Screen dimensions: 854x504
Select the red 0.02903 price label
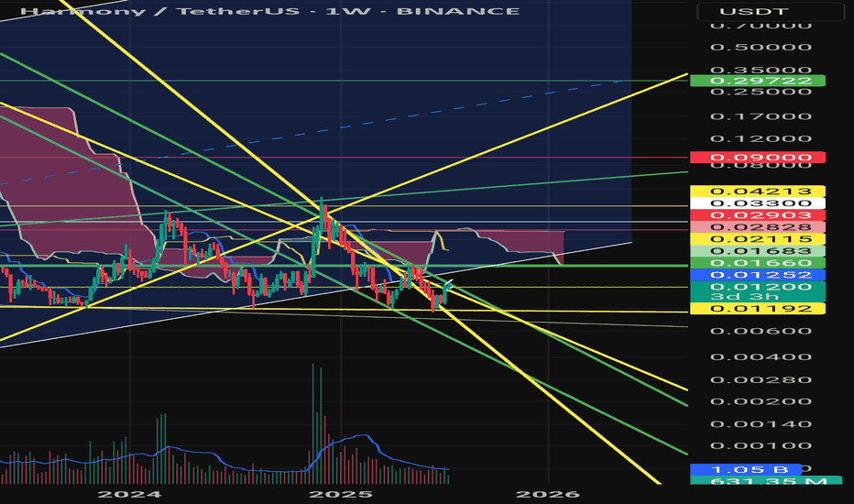point(757,215)
